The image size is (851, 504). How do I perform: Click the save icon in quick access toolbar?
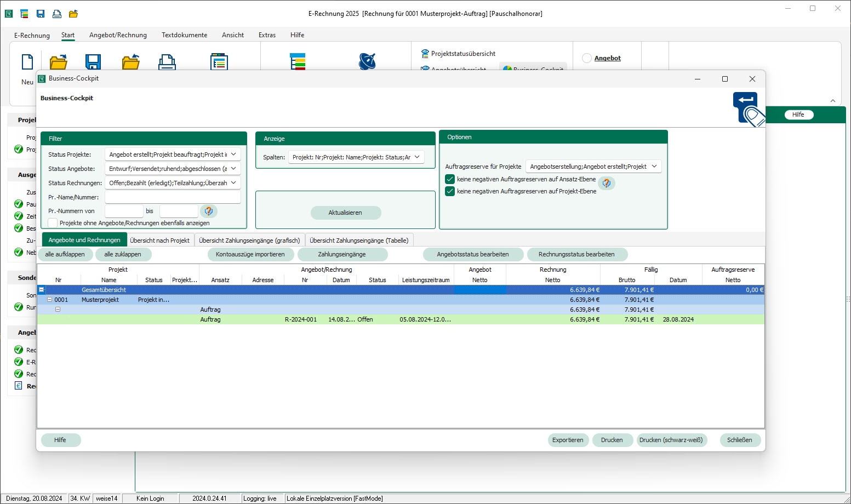tap(41, 14)
